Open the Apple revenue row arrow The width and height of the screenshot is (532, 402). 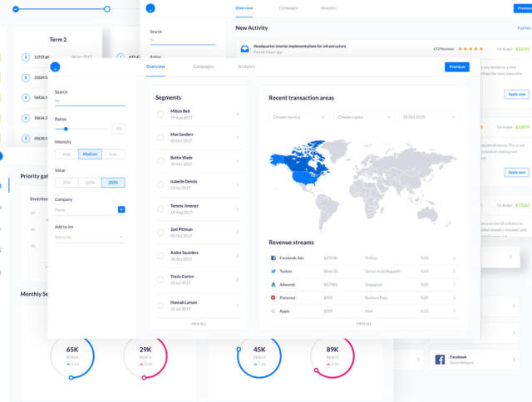(455, 311)
